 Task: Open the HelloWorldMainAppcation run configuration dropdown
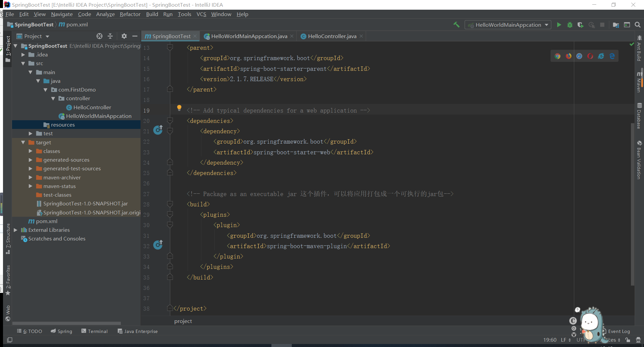point(508,25)
